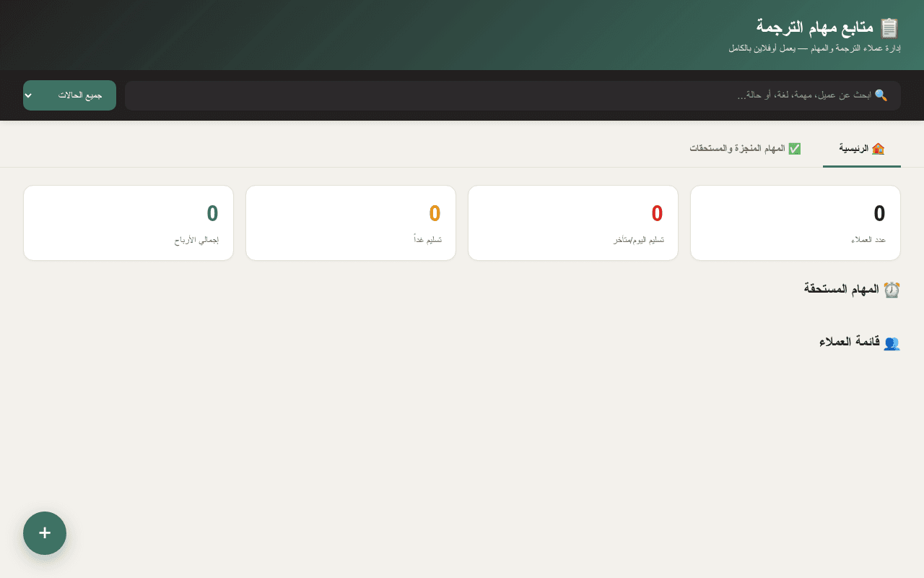Click the متابع مهام الترجمة title
The width and height of the screenshot is (924, 578).
pyautogui.click(x=815, y=27)
